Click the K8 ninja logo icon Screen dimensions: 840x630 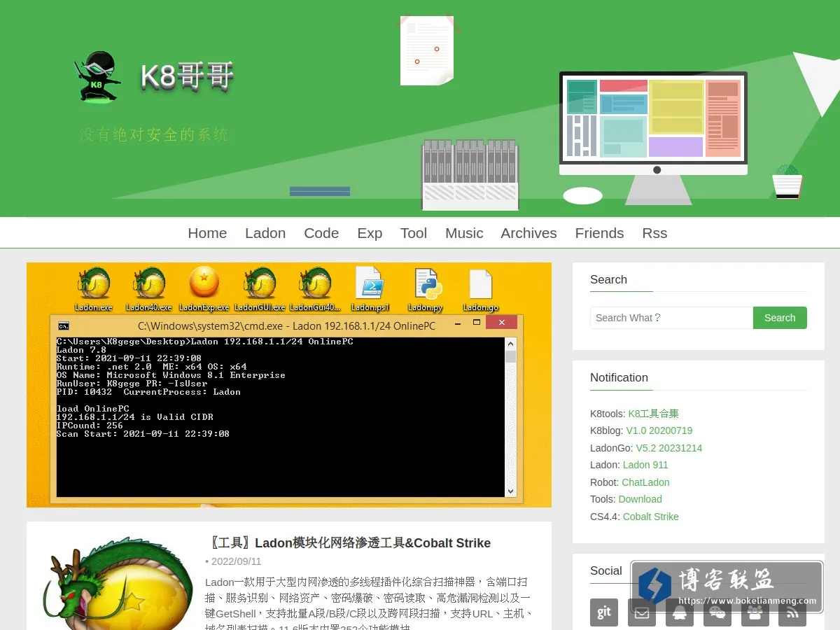(98, 77)
